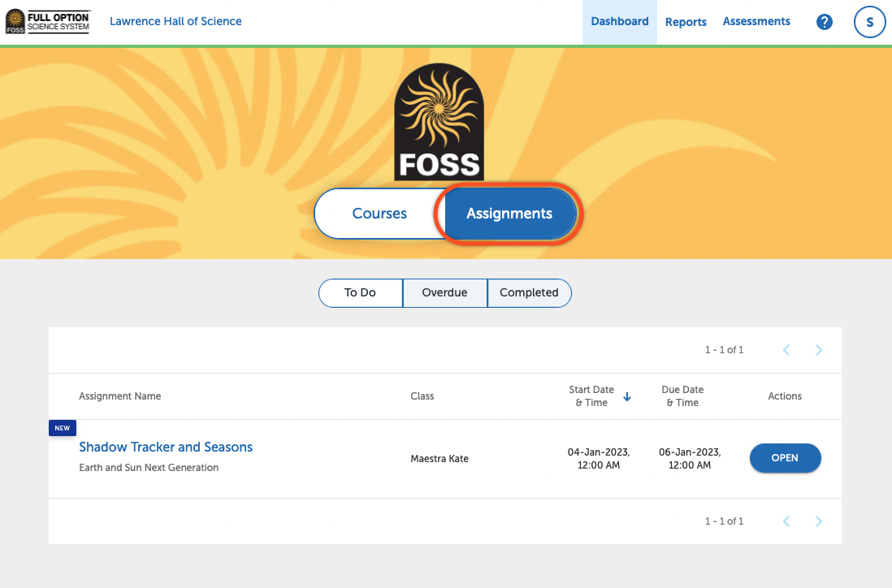Click the NEW badge on the assignment
The image size is (892, 588).
[63, 428]
